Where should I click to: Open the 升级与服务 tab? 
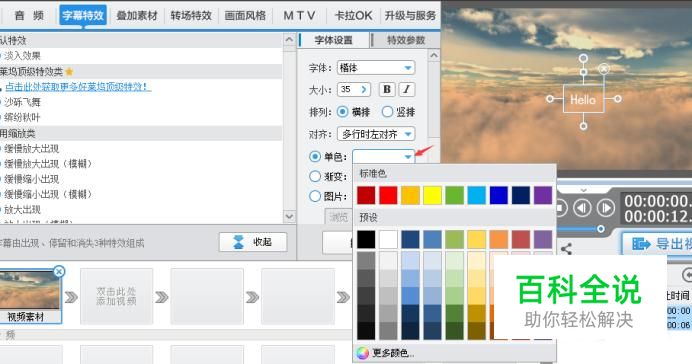click(410, 15)
